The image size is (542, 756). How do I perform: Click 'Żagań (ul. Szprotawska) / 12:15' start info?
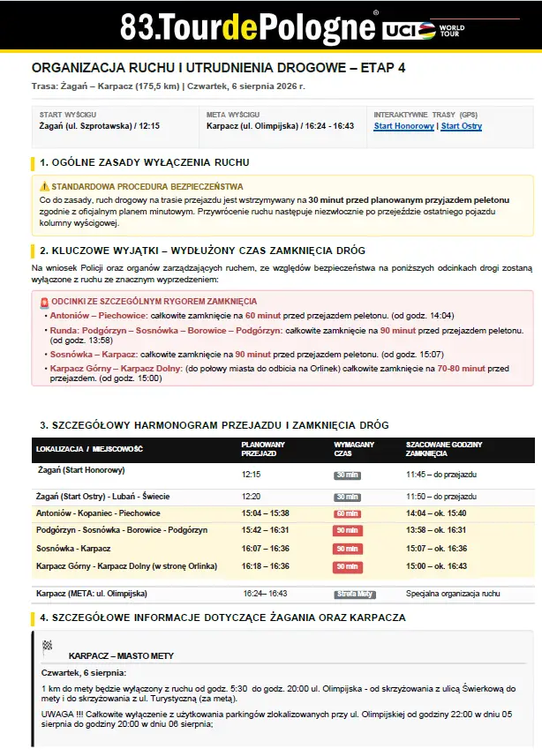click(x=100, y=126)
